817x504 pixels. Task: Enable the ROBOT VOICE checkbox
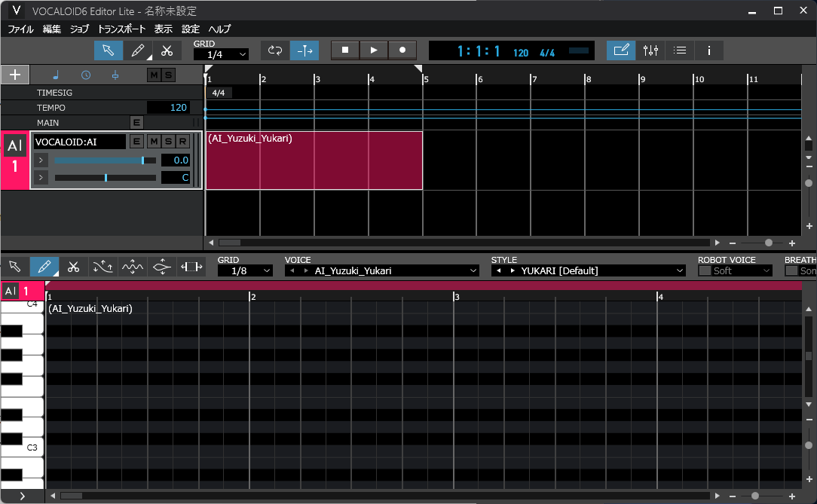705,270
